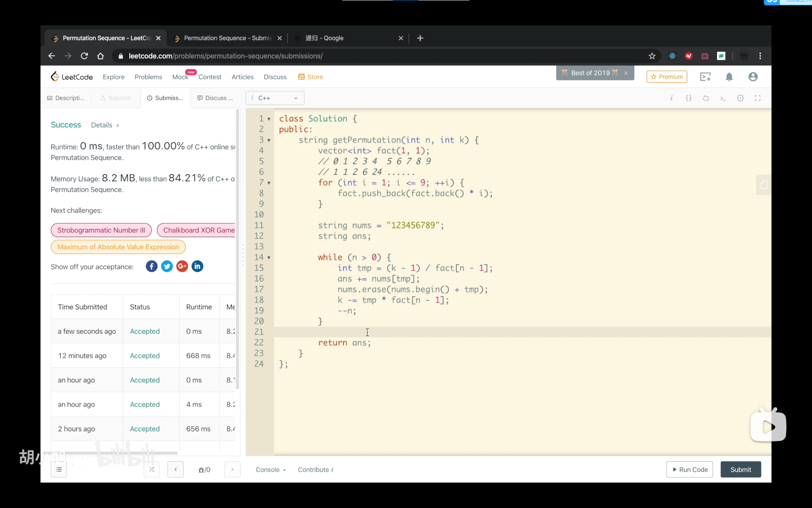812x508 pixels.
Task: Collapse the class Solution fold arrow
Action: pos(269,119)
